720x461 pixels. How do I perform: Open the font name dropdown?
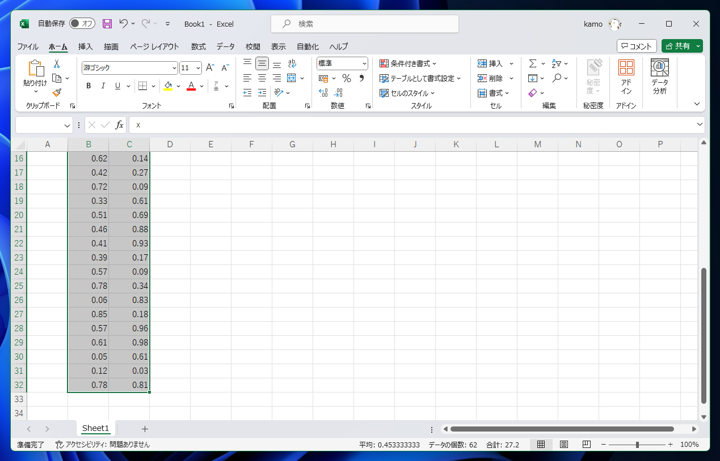tap(174, 68)
